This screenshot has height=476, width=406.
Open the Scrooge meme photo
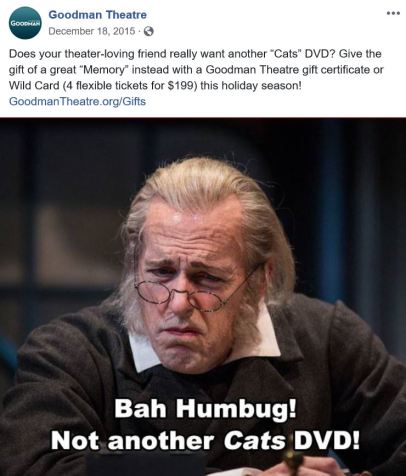[x=203, y=297]
